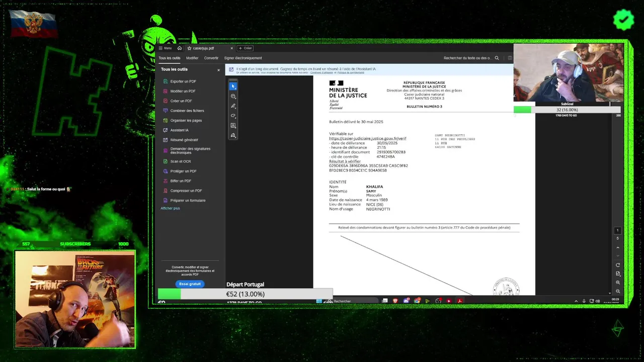Click control key value '474E248A'

[x=385, y=156]
